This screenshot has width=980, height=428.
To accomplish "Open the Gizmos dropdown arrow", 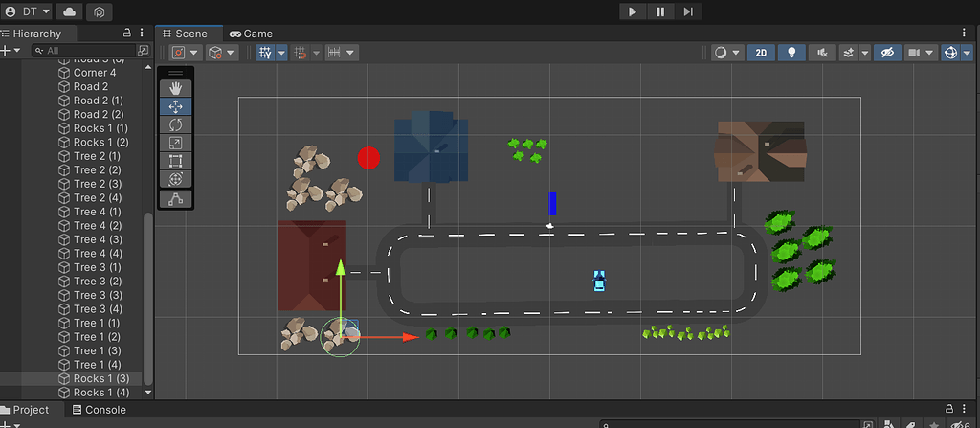I will tap(967, 54).
